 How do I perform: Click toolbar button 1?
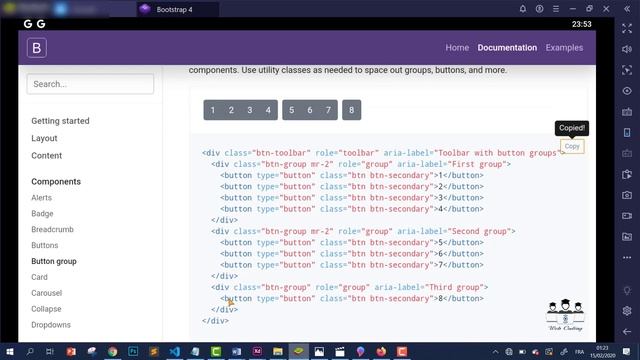[x=213, y=110]
